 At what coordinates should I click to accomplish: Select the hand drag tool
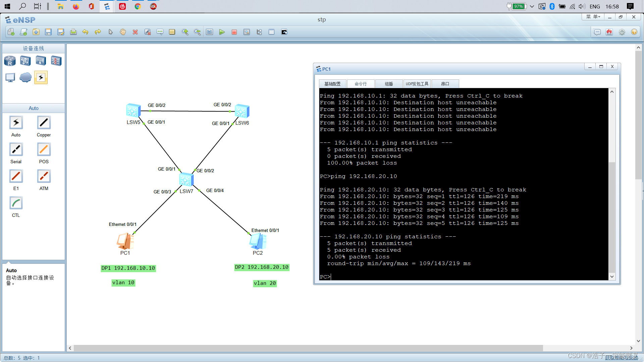(123, 32)
